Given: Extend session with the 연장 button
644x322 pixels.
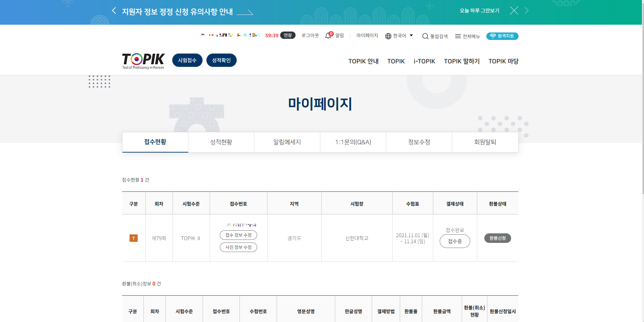Looking at the screenshot, I should click(288, 35).
